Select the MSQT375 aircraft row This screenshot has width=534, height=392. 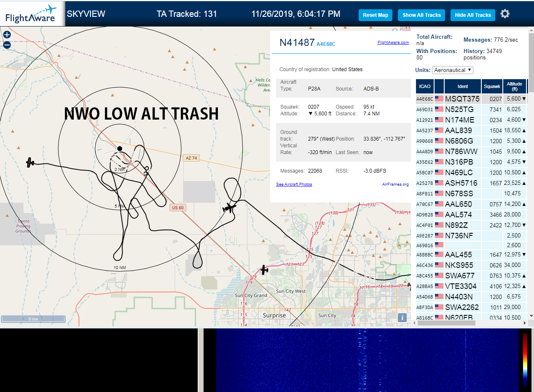click(x=471, y=99)
